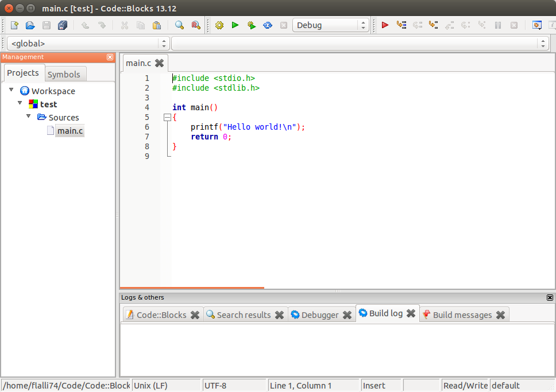The width and height of the screenshot is (556, 392).
Task: Close the Management panel
Action: [110, 57]
